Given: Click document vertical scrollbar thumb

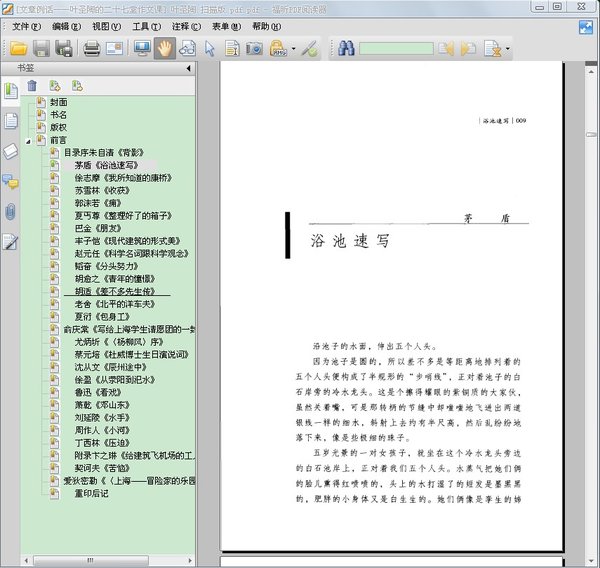Looking at the screenshot, I should pyautogui.click(x=591, y=134).
